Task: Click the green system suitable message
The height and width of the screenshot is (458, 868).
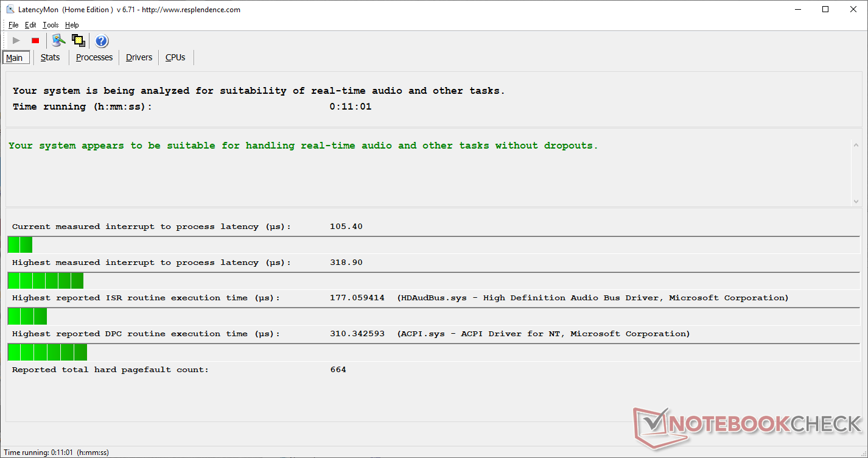Action: 303,146
